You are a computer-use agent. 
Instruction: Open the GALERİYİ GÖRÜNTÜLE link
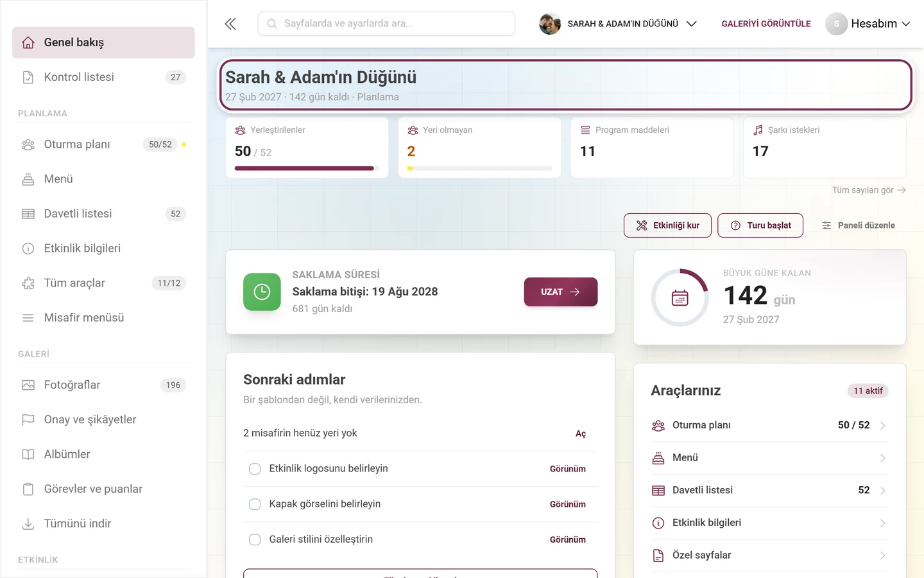click(x=766, y=24)
